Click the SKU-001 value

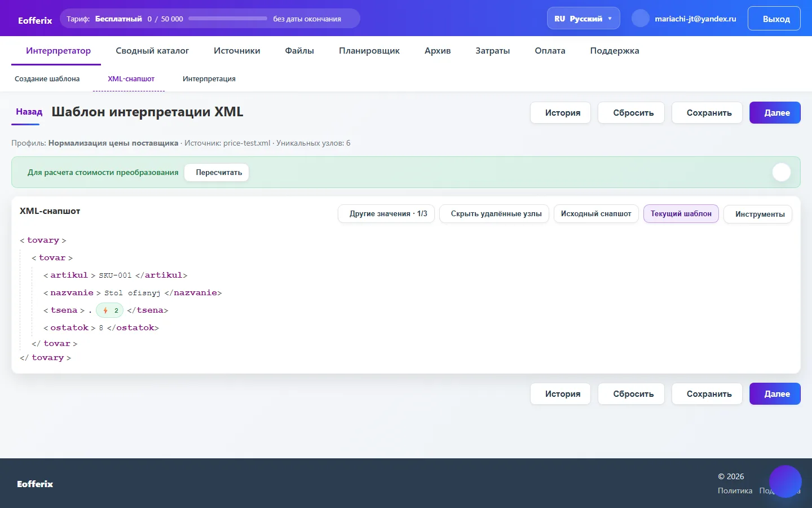tap(115, 275)
